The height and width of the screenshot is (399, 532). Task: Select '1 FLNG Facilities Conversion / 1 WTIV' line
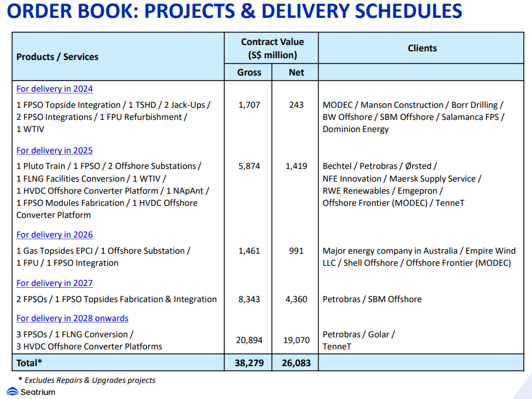tap(91, 179)
